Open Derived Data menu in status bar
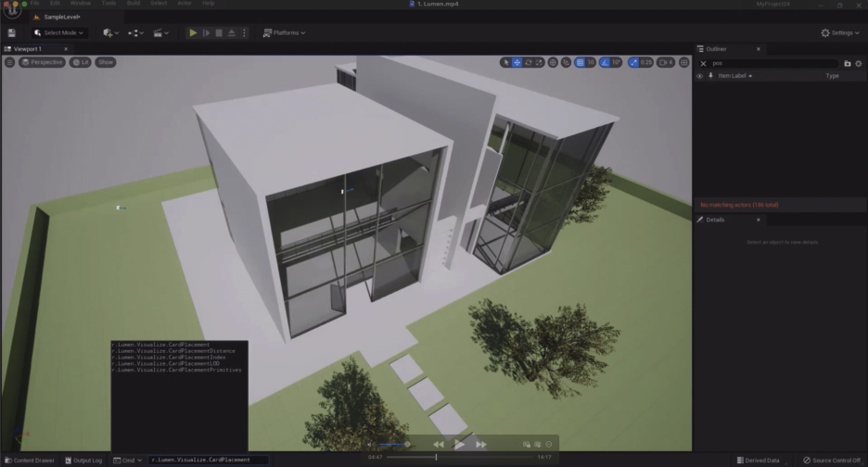Viewport: 868px width, 467px height. coord(758,461)
